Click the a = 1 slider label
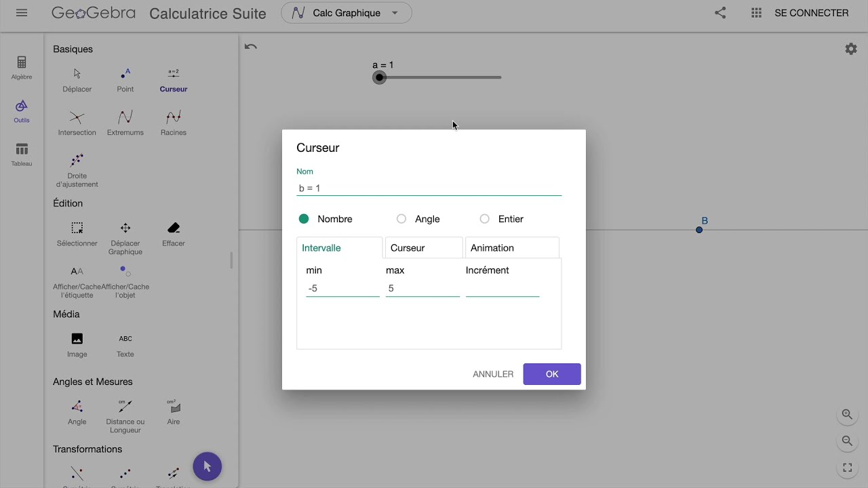This screenshot has width=868, height=488. pyautogui.click(x=383, y=65)
